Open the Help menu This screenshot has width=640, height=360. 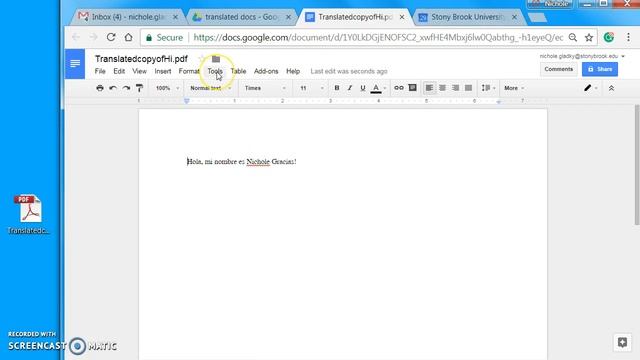293,71
